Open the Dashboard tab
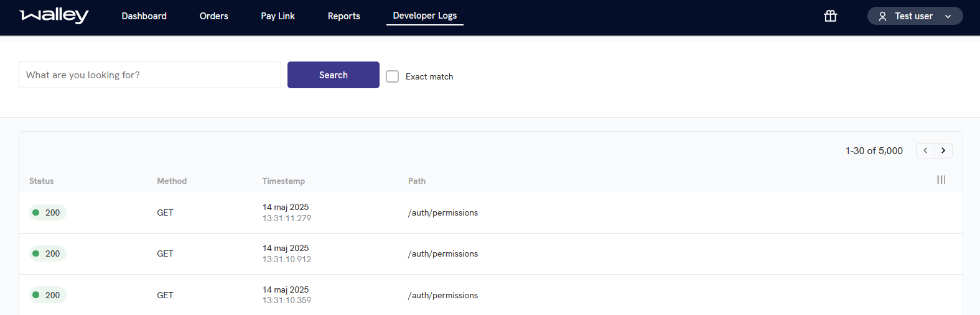 coord(144,16)
